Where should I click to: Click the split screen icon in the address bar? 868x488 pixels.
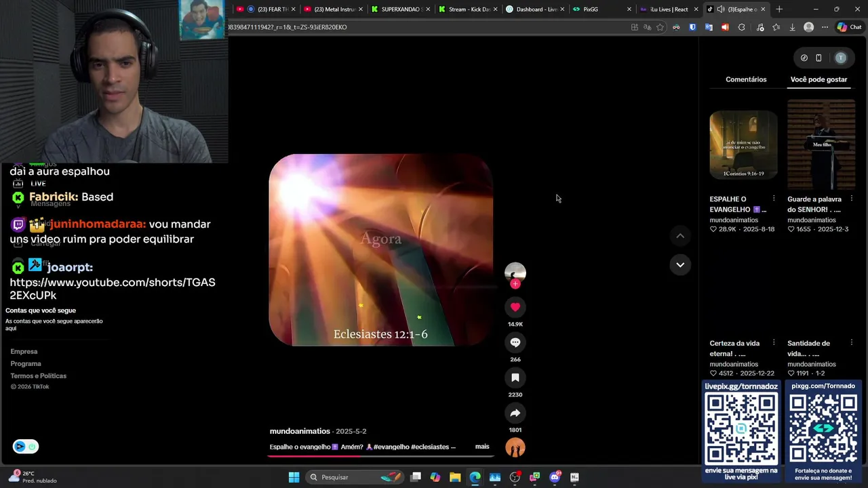[x=634, y=27]
